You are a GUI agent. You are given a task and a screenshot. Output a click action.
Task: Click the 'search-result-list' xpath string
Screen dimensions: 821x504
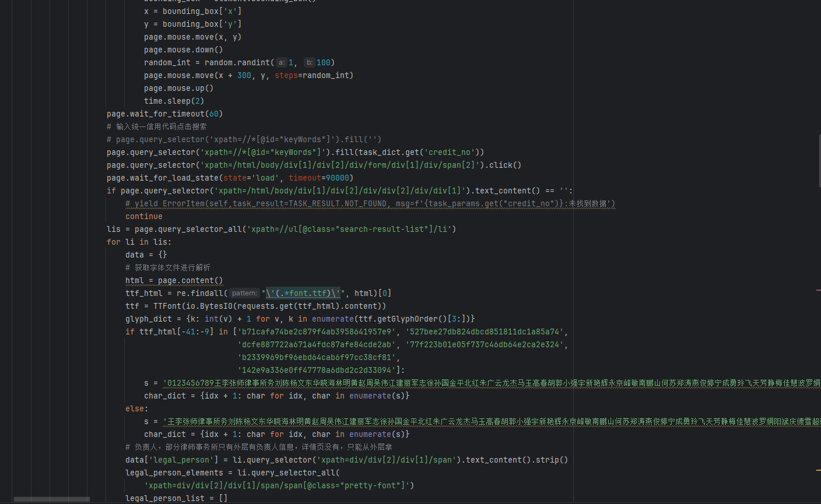click(x=349, y=229)
